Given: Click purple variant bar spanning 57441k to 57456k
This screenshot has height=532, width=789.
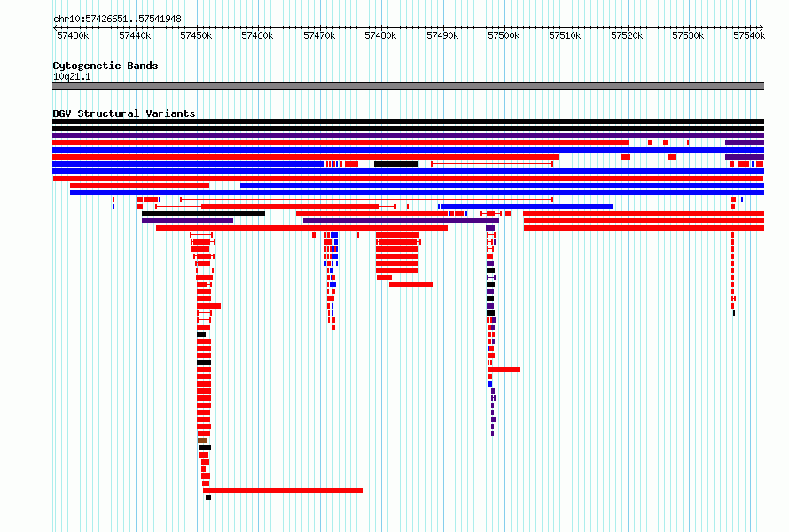Looking at the screenshot, I should pyautogui.click(x=188, y=221).
